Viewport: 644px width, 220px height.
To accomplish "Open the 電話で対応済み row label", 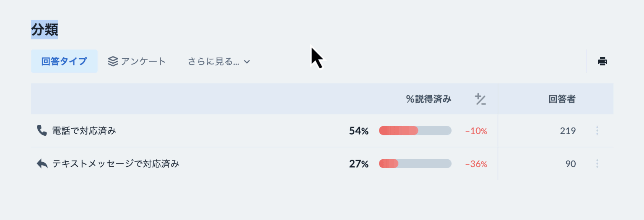I will (x=84, y=131).
